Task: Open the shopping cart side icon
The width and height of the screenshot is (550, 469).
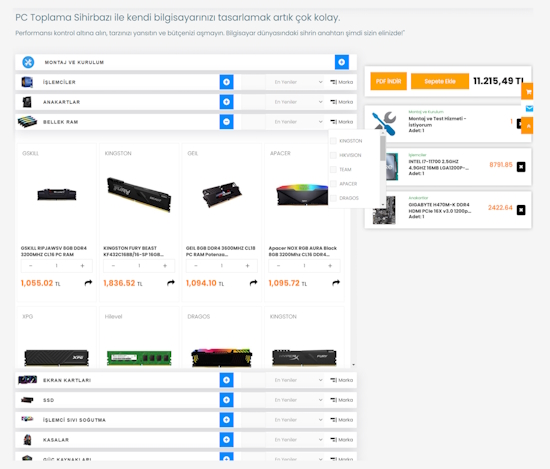Action: 528,92
